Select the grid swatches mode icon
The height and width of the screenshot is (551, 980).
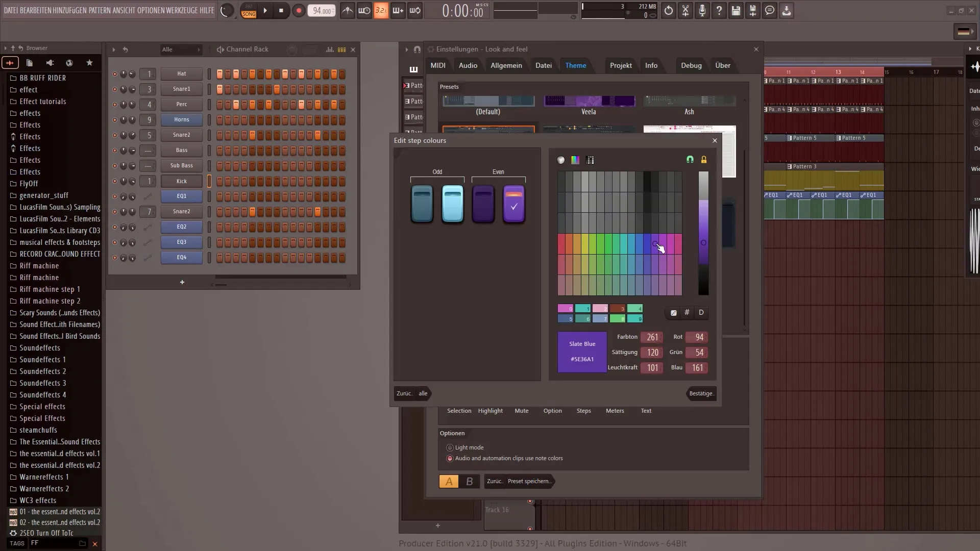[x=591, y=160]
